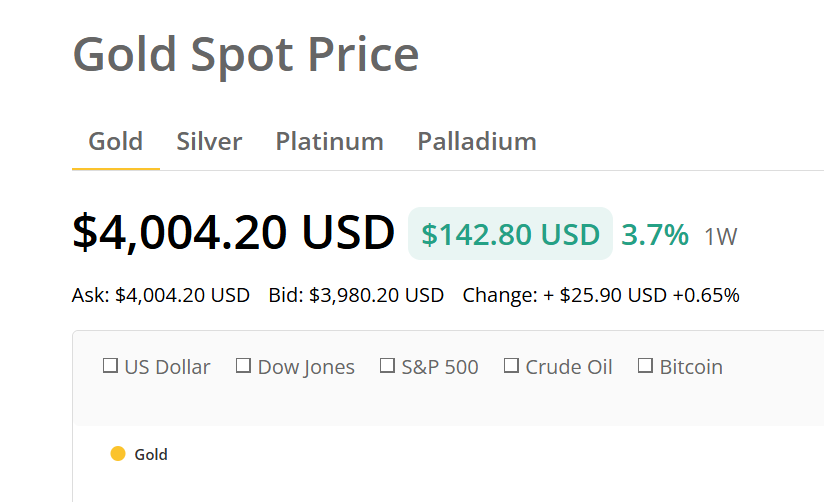Image resolution: width=824 pixels, height=502 pixels.
Task: Toggle the S&P 500 overlay checkbox
Action: tap(388, 366)
